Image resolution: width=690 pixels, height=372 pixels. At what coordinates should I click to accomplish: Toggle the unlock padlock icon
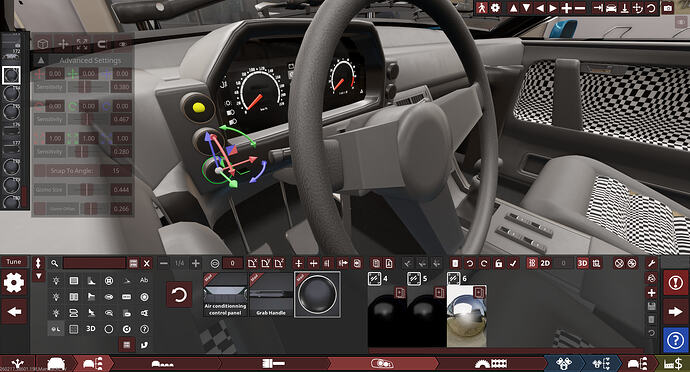click(x=498, y=263)
